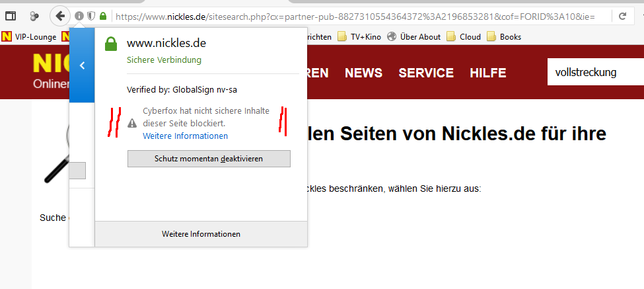Click the 'www.nickles.de' text in the popup
The height and width of the screenshot is (289, 644).
click(166, 43)
